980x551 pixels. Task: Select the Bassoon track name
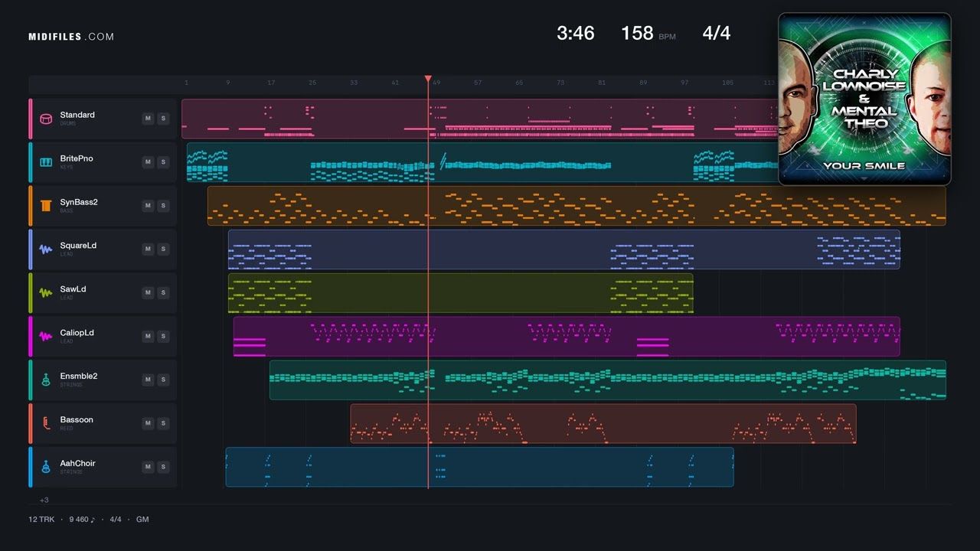[x=77, y=420]
